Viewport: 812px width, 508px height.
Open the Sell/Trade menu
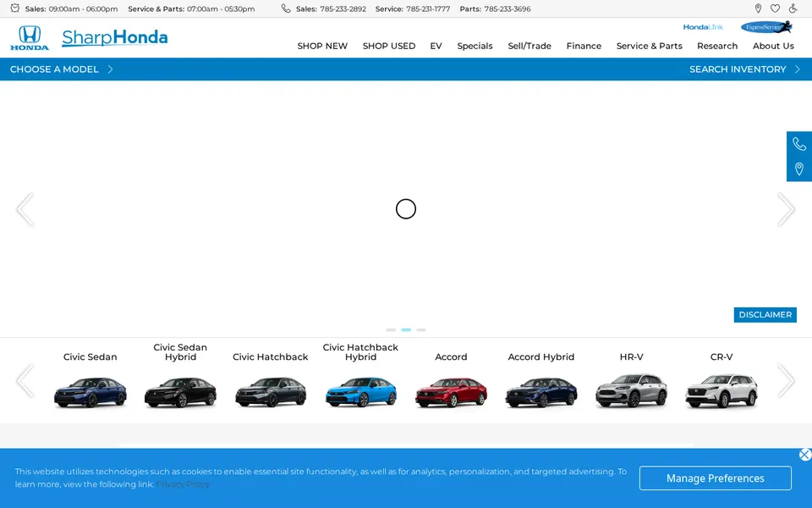pos(529,46)
